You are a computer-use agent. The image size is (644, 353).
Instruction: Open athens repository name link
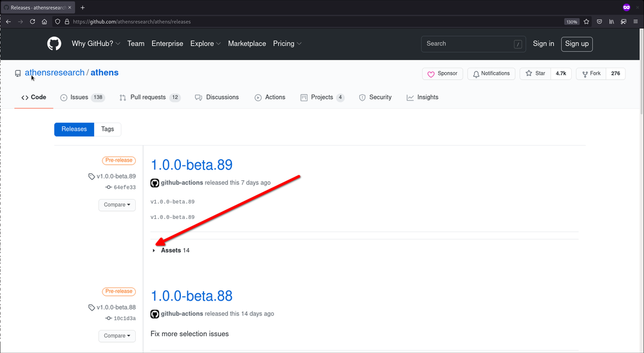[104, 73]
